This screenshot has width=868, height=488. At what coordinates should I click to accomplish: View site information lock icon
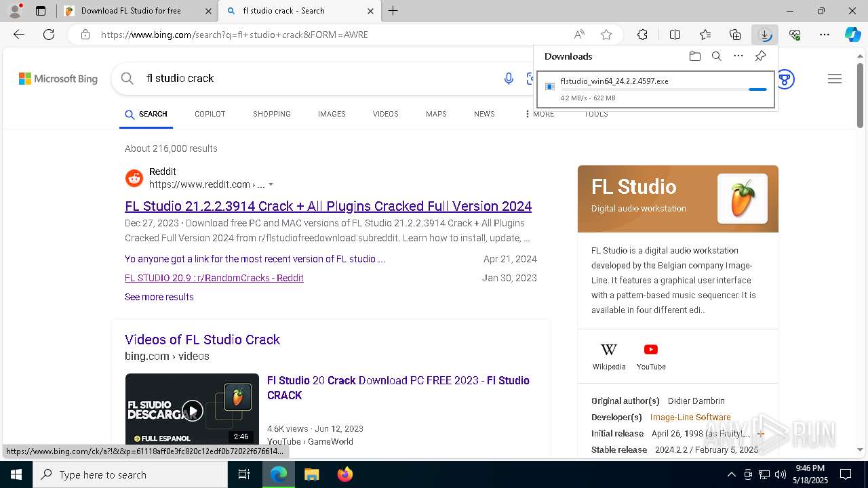click(85, 35)
